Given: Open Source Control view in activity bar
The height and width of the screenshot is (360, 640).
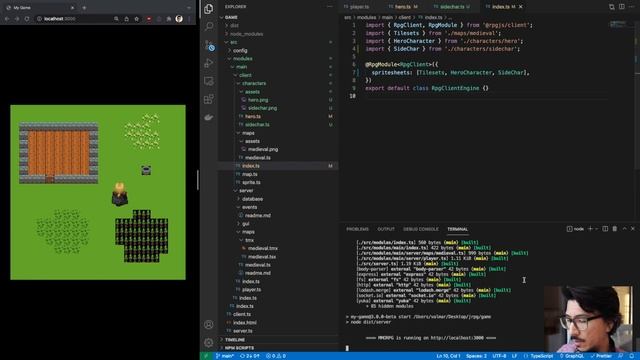Looking at the screenshot, I should click(209, 45).
